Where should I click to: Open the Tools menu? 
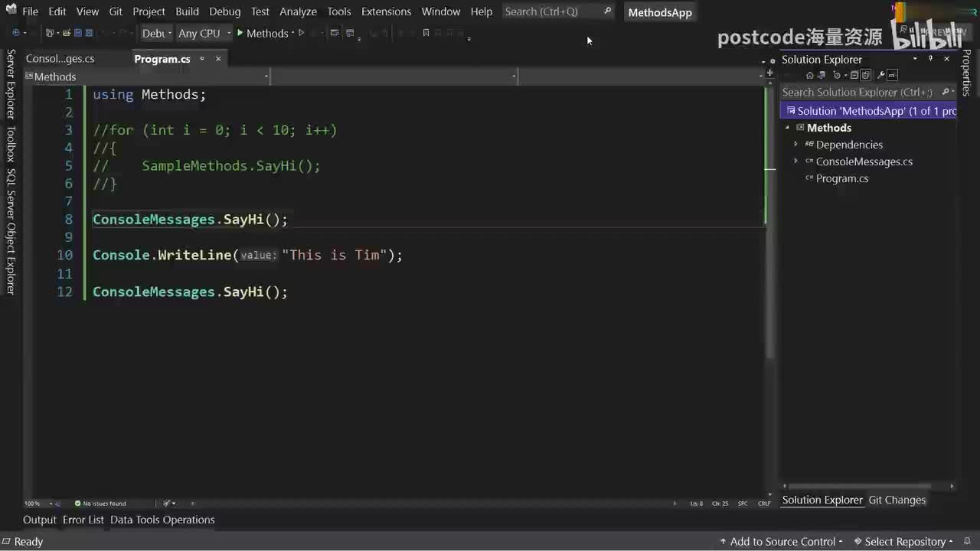click(339, 11)
